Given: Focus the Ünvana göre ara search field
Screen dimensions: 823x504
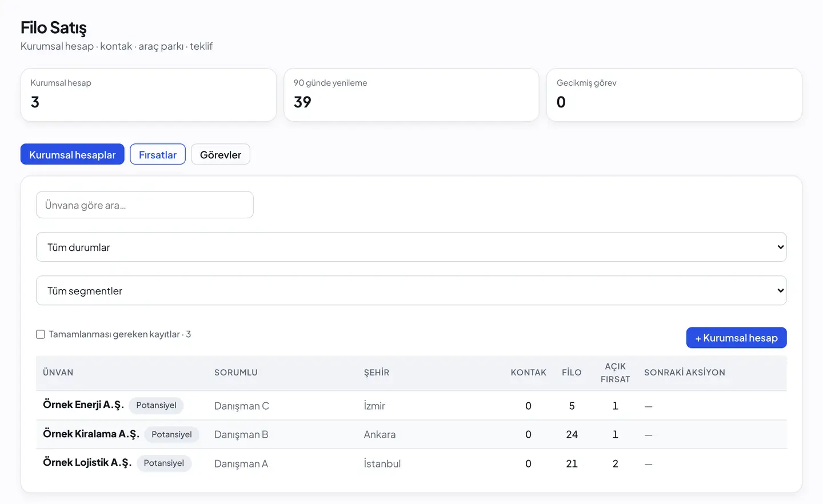Looking at the screenshot, I should (145, 205).
